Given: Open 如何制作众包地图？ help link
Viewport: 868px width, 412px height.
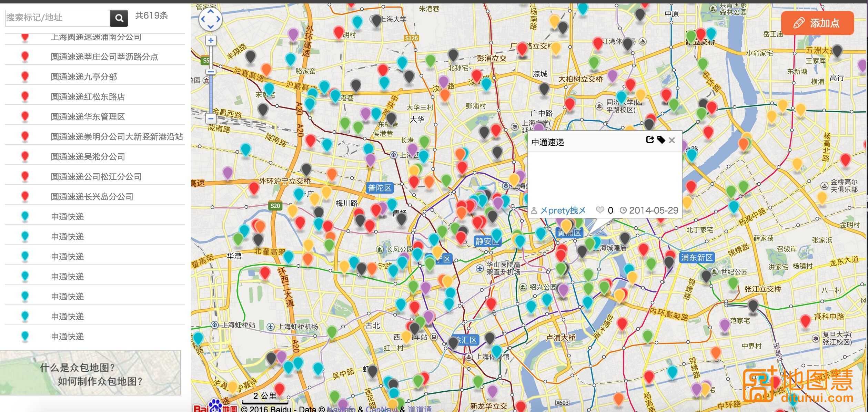Looking at the screenshot, I should [x=100, y=381].
